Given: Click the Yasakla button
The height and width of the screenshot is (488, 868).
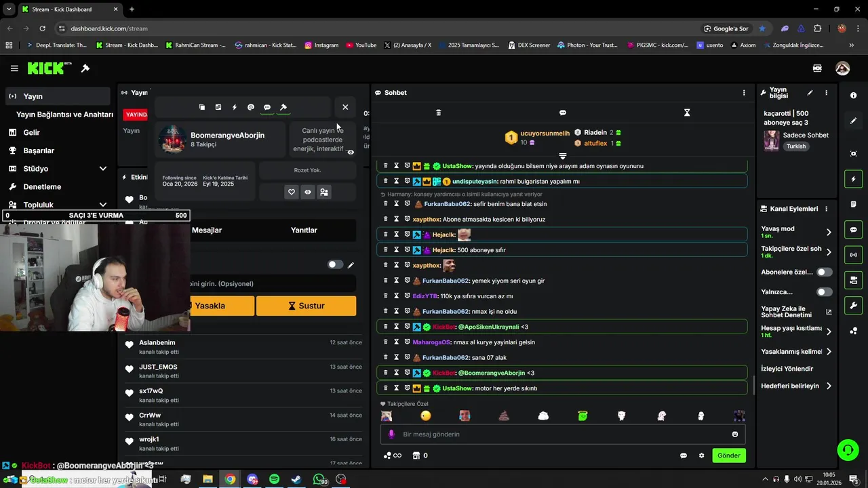Looking at the screenshot, I should click(222, 306).
